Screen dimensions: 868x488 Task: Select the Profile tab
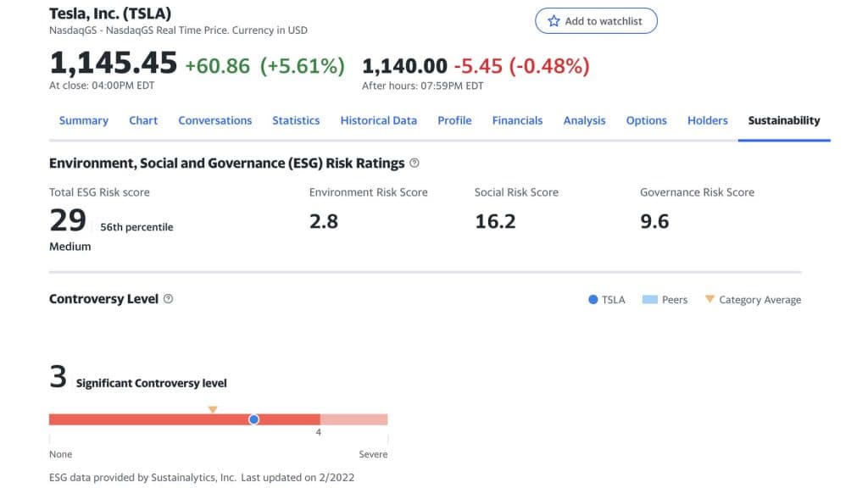pyautogui.click(x=454, y=120)
